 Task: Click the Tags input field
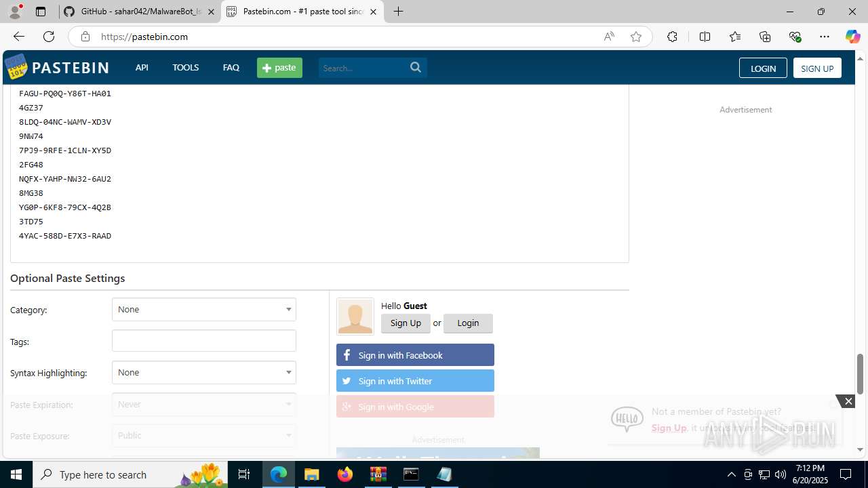click(204, 341)
